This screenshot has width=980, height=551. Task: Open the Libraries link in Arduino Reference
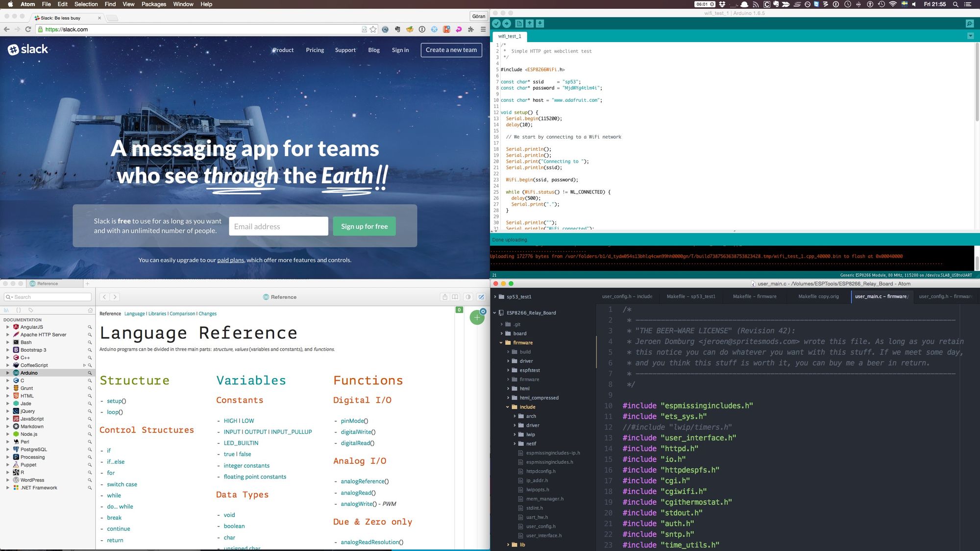157,314
